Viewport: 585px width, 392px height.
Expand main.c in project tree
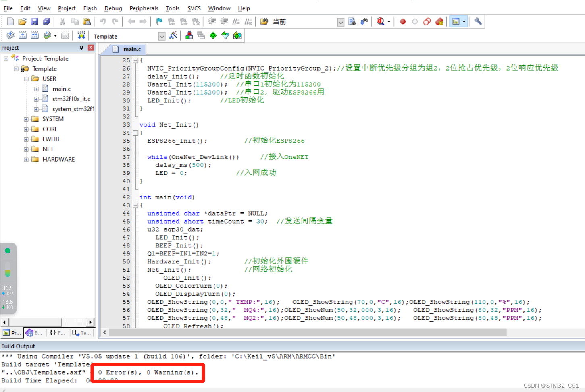tap(36, 89)
